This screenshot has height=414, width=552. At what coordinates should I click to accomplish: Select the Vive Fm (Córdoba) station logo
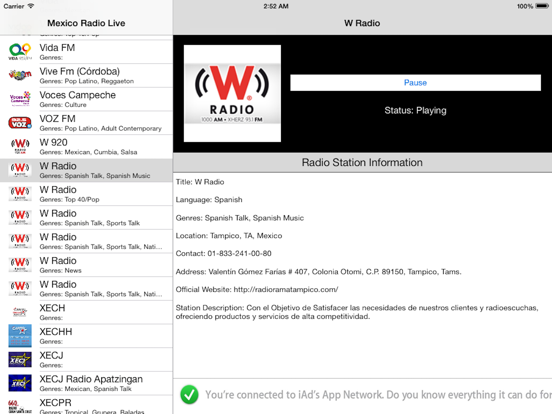[x=20, y=75]
